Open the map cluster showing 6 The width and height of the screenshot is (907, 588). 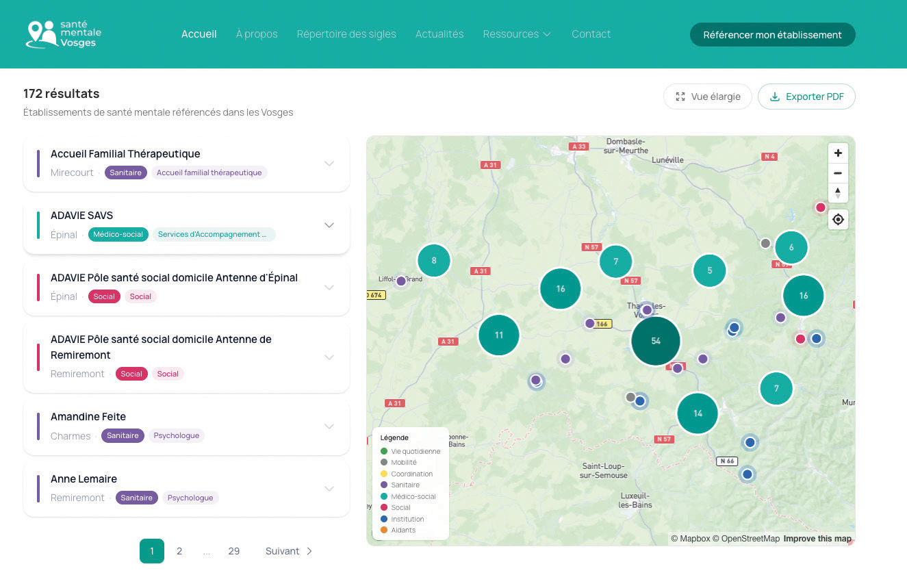[791, 248]
